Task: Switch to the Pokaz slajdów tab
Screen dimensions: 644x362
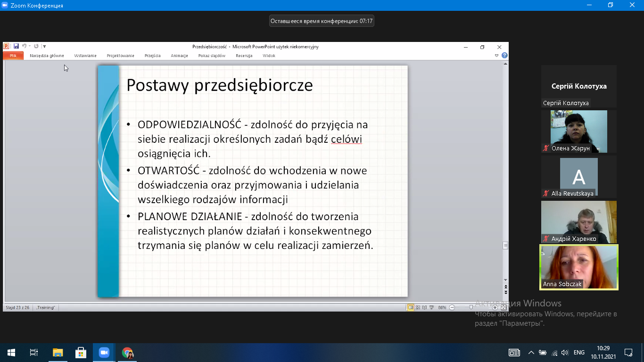Action: (x=212, y=56)
